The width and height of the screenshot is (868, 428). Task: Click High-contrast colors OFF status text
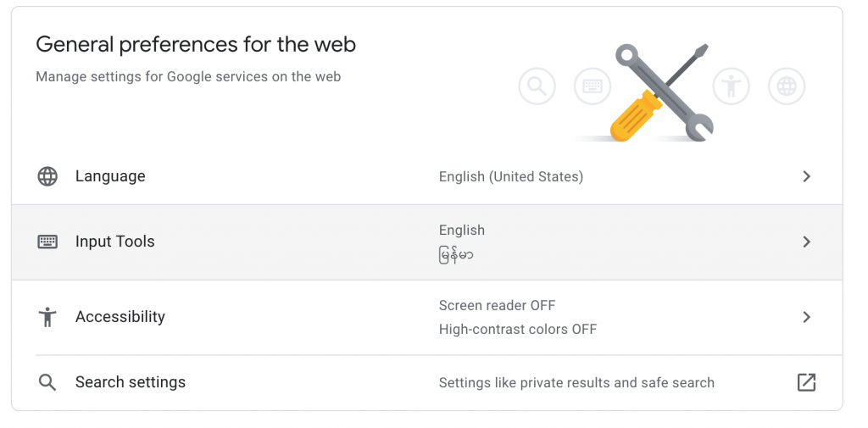(518, 330)
